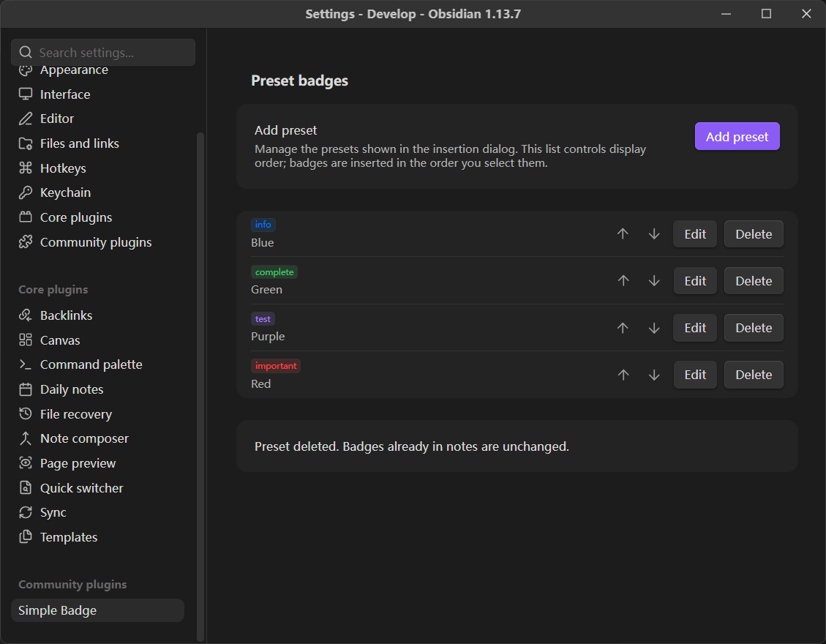Click the Community plugins puzzle icon
Screen dimensions: 826x644
coord(26,242)
